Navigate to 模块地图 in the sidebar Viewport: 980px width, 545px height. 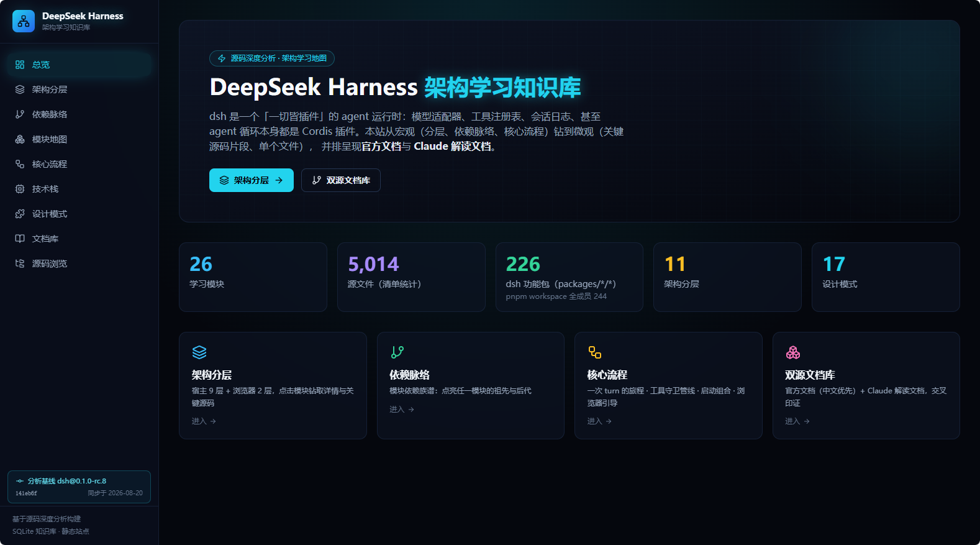click(79, 139)
